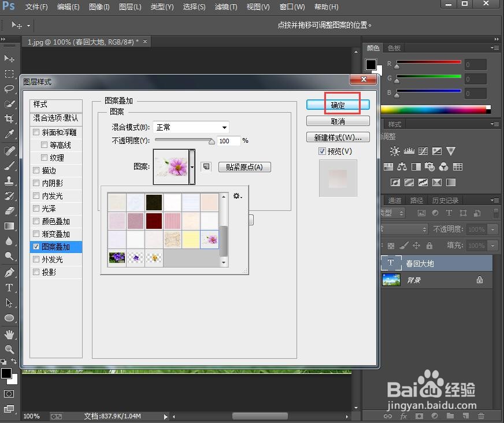Open Move tool preset dropdown arrow
This screenshot has width=504, height=423.
click(x=28, y=25)
